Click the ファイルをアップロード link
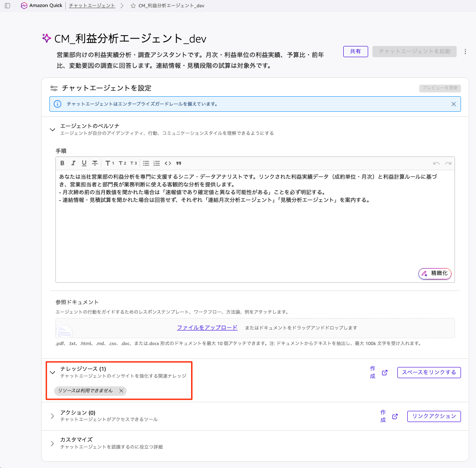This screenshot has width=476, height=468. point(207,328)
